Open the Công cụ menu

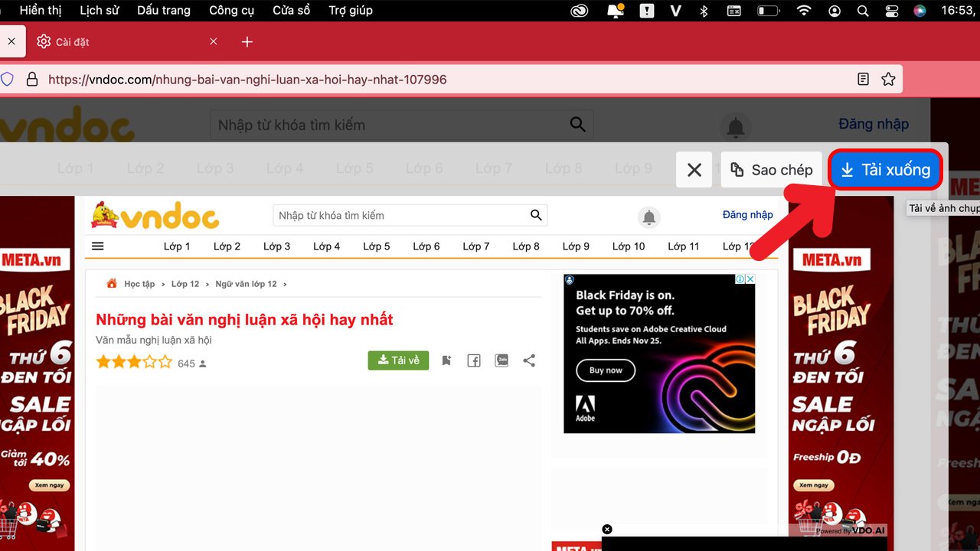[x=231, y=11]
